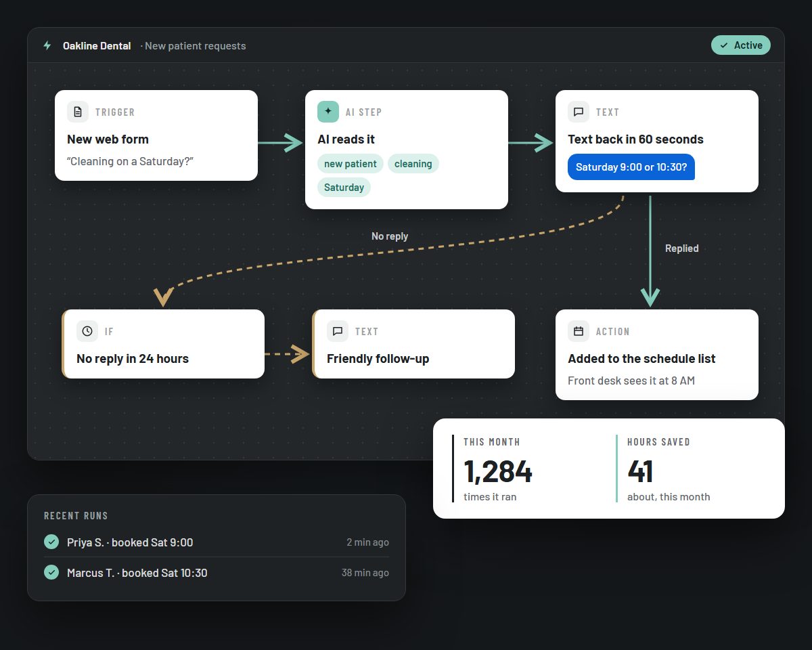This screenshot has width=812, height=650.
Task: Click the 'HOURS SAVED' stat label
Action: 658,442
